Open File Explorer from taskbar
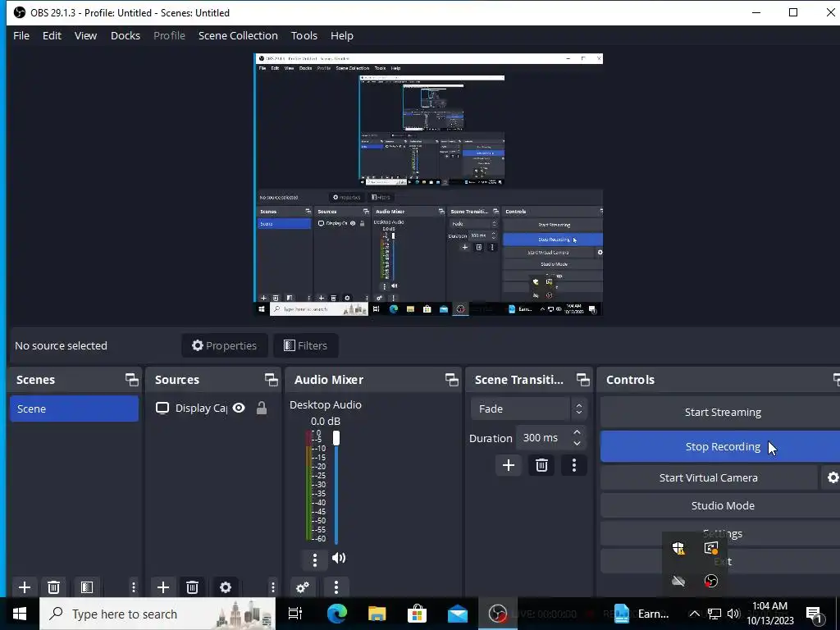Screen dimensions: 840x630 [377, 614]
